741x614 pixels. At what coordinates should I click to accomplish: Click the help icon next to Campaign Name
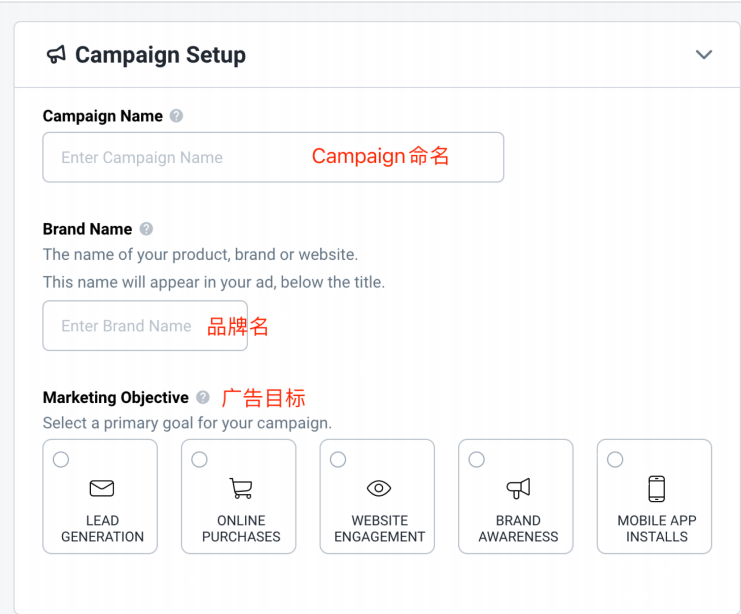[177, 116]
